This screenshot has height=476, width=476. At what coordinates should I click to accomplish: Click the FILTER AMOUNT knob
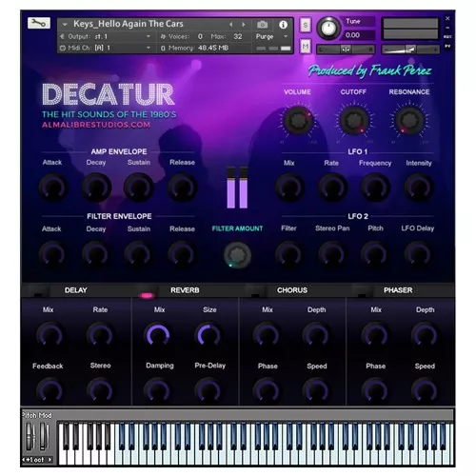click(x=237, y=255)
